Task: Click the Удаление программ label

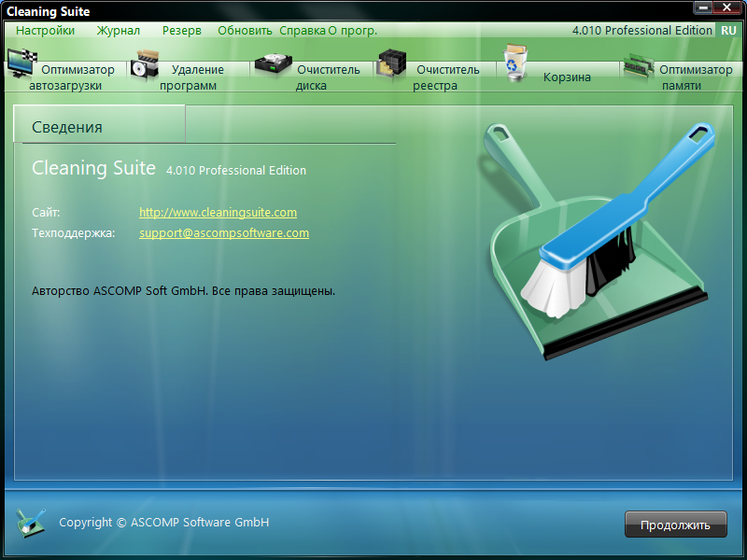Action: pyautogui.click(x=191, y=77)
